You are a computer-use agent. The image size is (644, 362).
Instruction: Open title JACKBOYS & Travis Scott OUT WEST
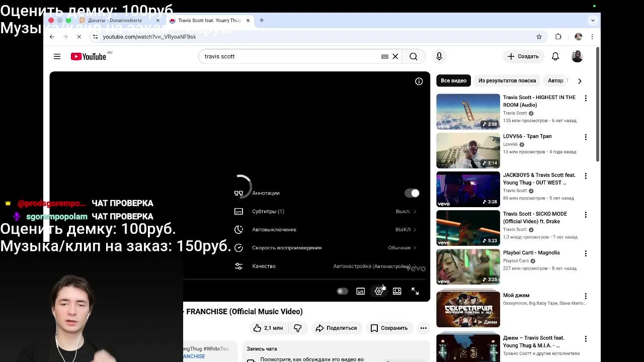(539, 179)
